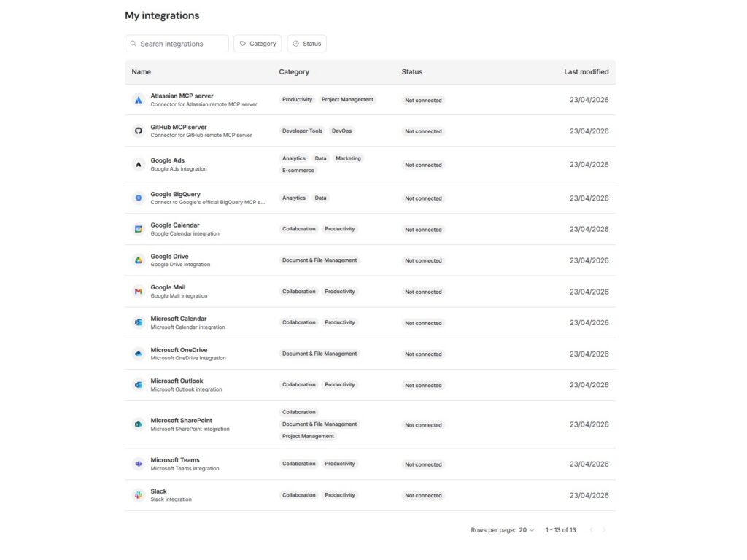Click Document & File Management tag for OneDrive
747x560 pixels.
[320, 354]
